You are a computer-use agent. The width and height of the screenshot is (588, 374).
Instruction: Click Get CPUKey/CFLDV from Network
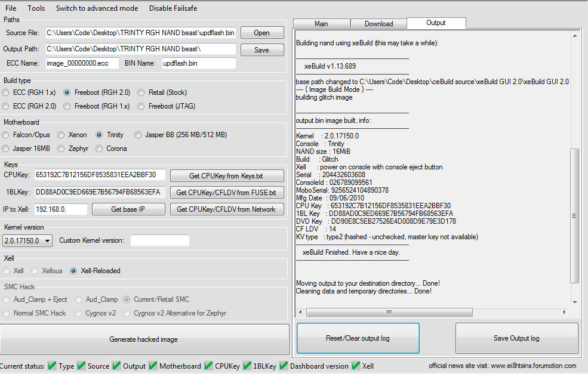coord(226,209)
